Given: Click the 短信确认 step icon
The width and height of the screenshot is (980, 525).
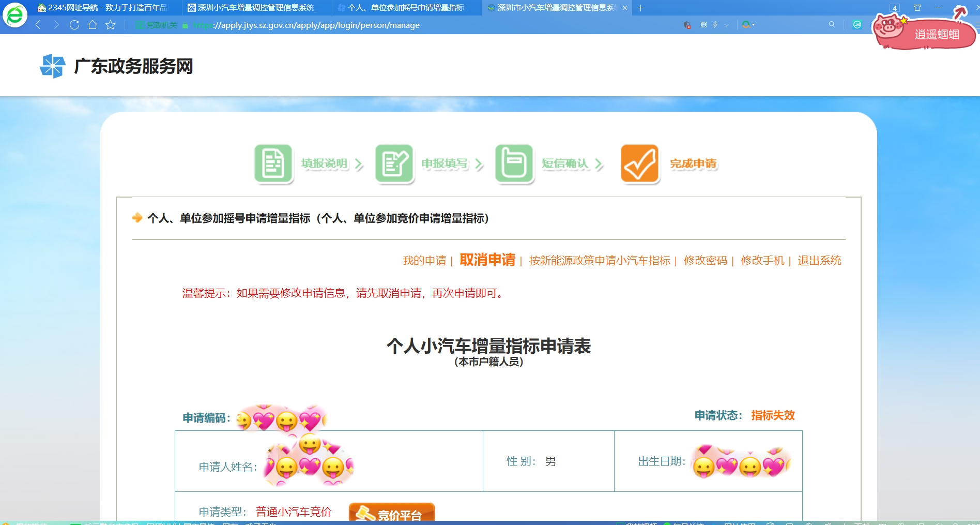Looking at the screenshot, I should (514, 163).
